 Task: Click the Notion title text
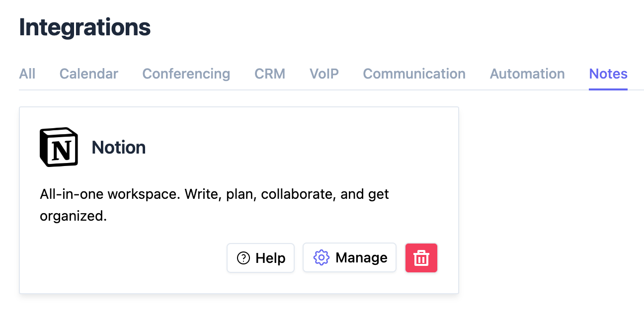[119, 147]
